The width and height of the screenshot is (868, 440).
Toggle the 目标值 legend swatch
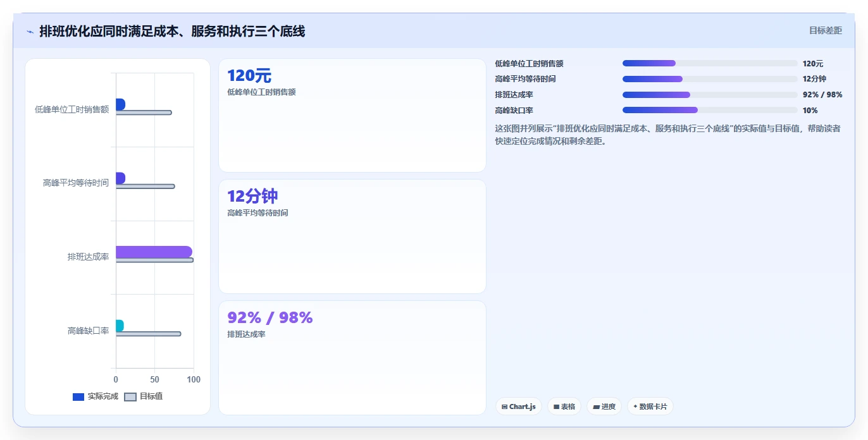pyautogui.click(x=130, y=397)
